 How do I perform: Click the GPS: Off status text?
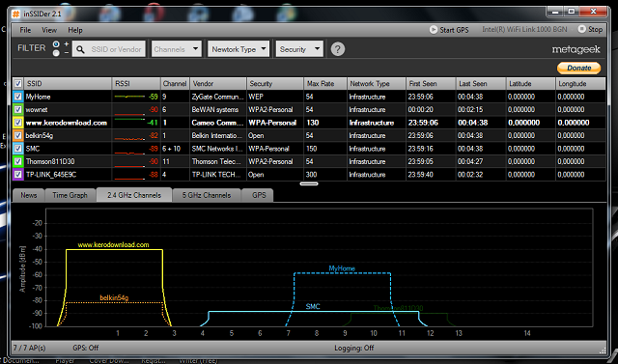pyautogui.click(x=86, y=348)
